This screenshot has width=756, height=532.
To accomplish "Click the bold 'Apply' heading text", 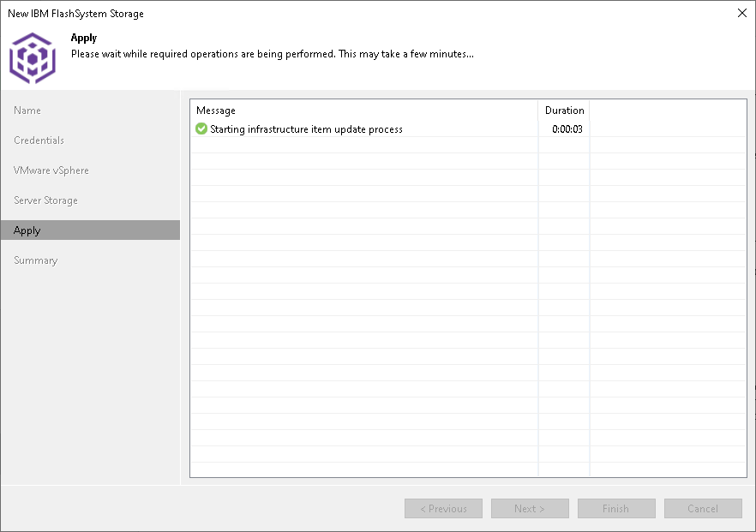I will click(x=84, y=38).
